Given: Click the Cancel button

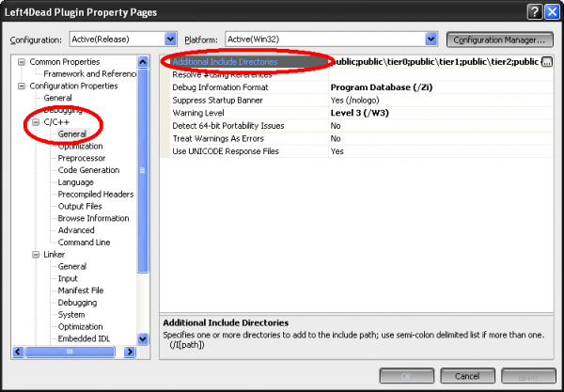Looking at the screenshot, I should point(467,376).
